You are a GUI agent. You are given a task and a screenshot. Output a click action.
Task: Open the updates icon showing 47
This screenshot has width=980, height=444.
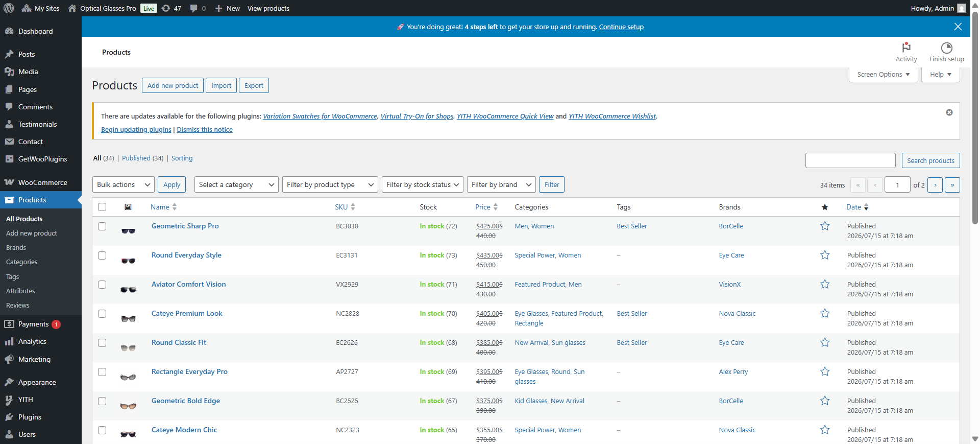tap(171, 8)
